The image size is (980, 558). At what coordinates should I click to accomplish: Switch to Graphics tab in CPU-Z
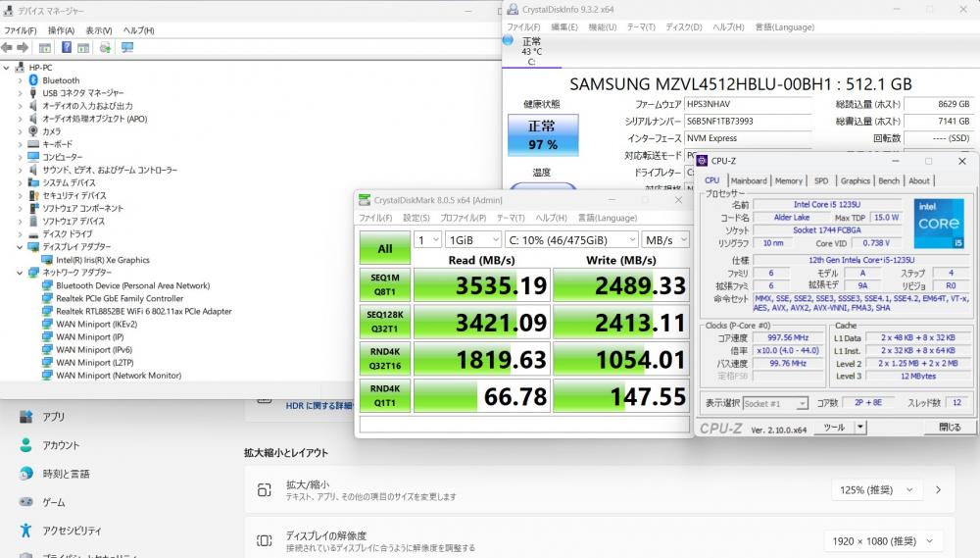pos(855,180)
